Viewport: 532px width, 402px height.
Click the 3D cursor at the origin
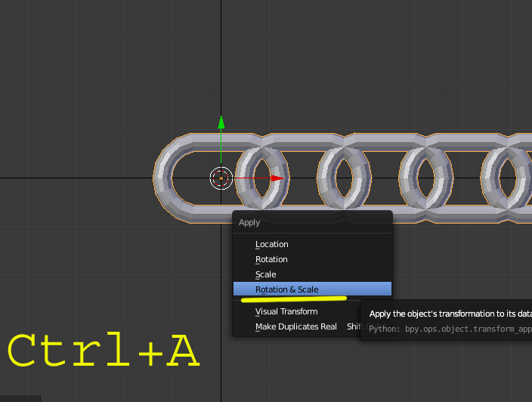point(221,178)
